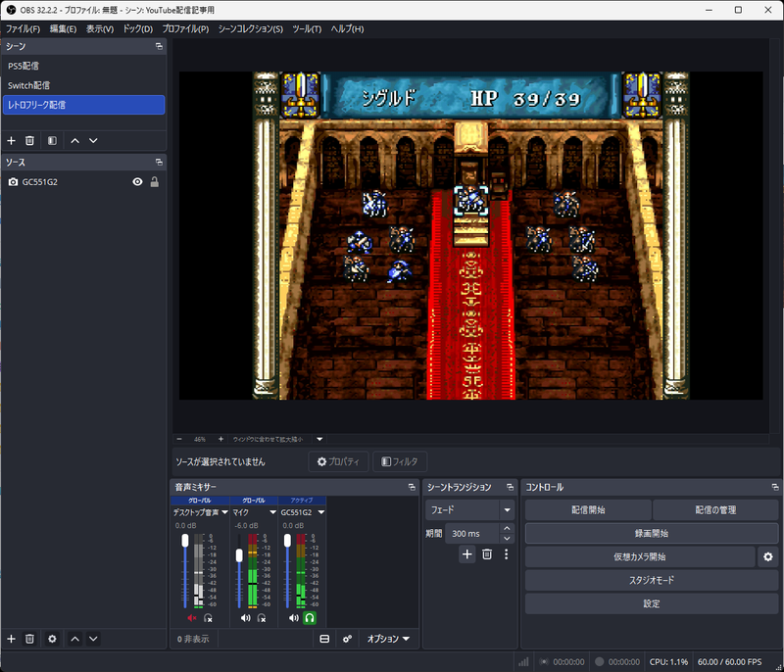Image resolution: width=784 pixels, height=672 pixels.
Task: Undock the コントロール panel float icon
Action: tap(775, 487)
